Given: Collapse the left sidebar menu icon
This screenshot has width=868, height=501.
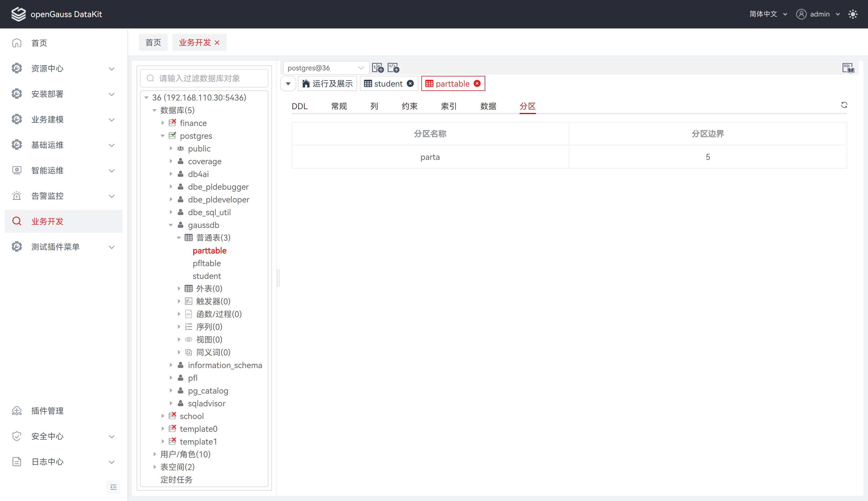Looking at the screenshot, I should pos(113,487).
